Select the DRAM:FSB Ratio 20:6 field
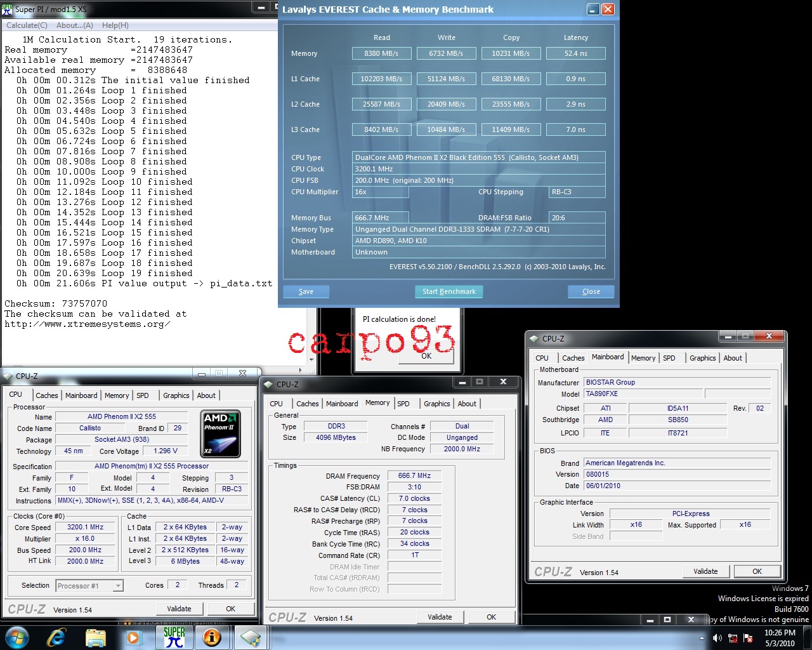812x650 pixels. click(x=577, y=218)
